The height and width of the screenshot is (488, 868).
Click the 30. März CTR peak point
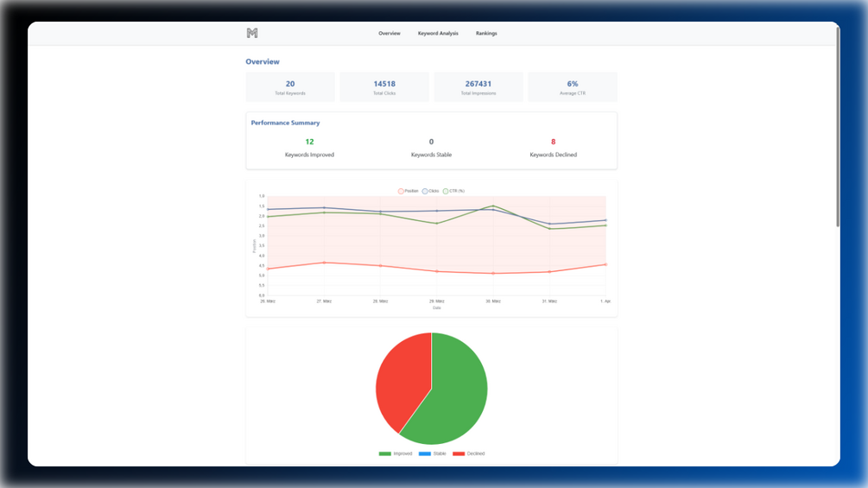tap(493, 206)
